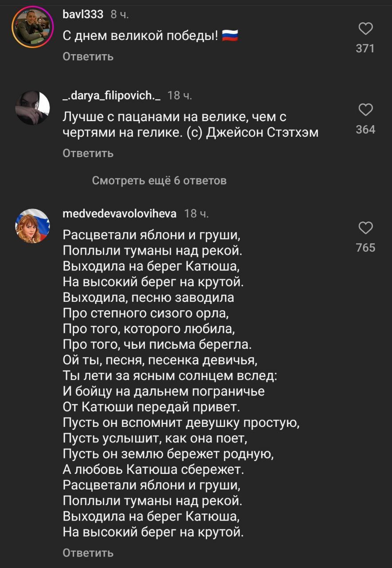Like bavl333's victory day comment
Screen dimensions: 392x568
pos(365,29)
